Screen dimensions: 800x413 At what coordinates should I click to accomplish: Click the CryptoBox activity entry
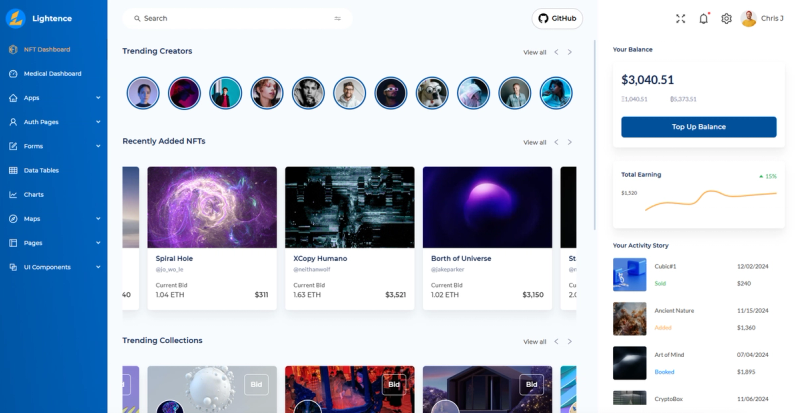pos(698,399)
